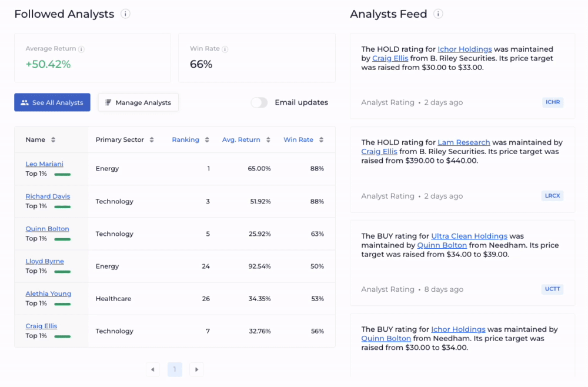Click Avg. Return column header label
This screenshot has width=588, height=387.
pos(241,139)
